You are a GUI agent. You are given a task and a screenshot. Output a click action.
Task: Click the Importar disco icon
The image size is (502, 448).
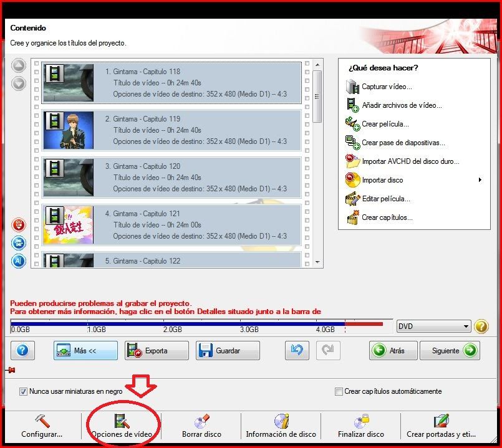[352, 180]
